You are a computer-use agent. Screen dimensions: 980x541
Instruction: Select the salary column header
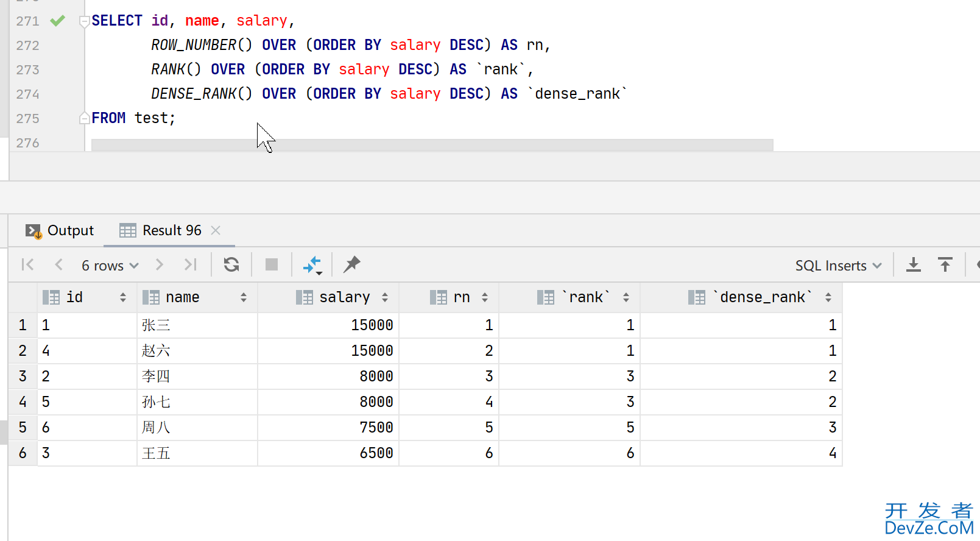click(x=328, y=297)
